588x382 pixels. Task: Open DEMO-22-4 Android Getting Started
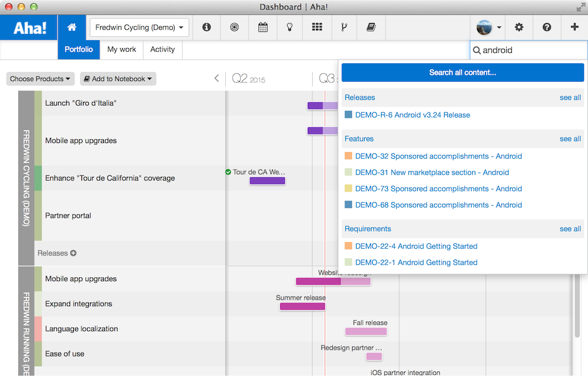pos(416,246)
